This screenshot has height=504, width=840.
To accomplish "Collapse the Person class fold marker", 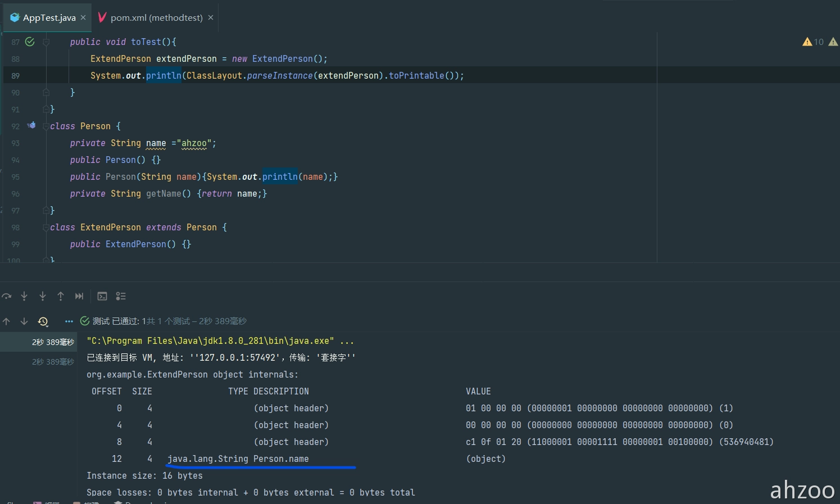I will [46, 126].
